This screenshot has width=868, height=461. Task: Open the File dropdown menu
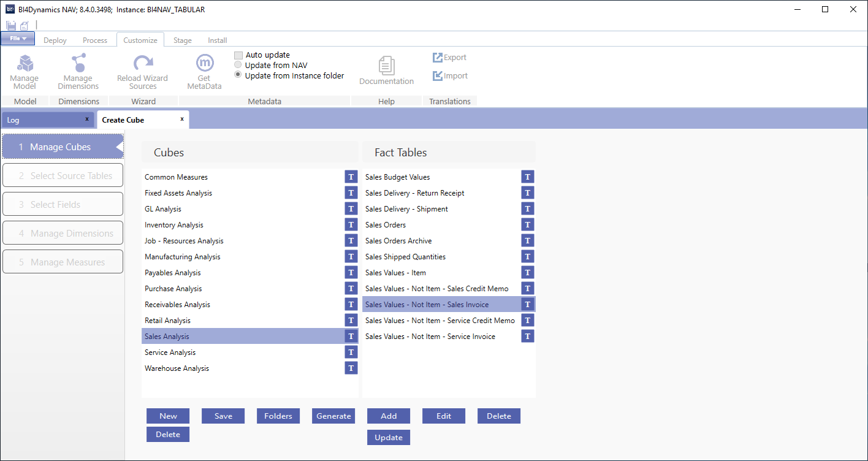tap(18, 39)
